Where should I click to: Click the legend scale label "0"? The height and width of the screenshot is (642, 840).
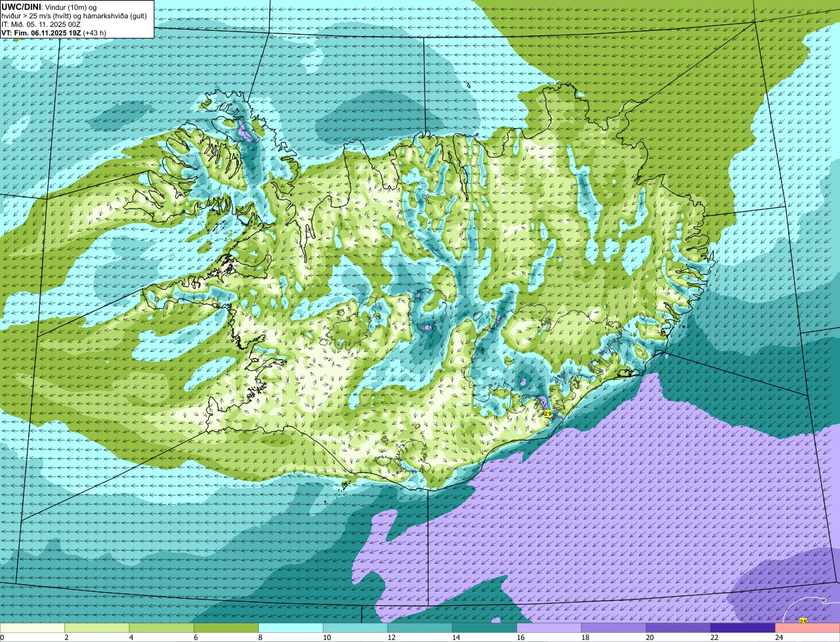pos(2,637)
